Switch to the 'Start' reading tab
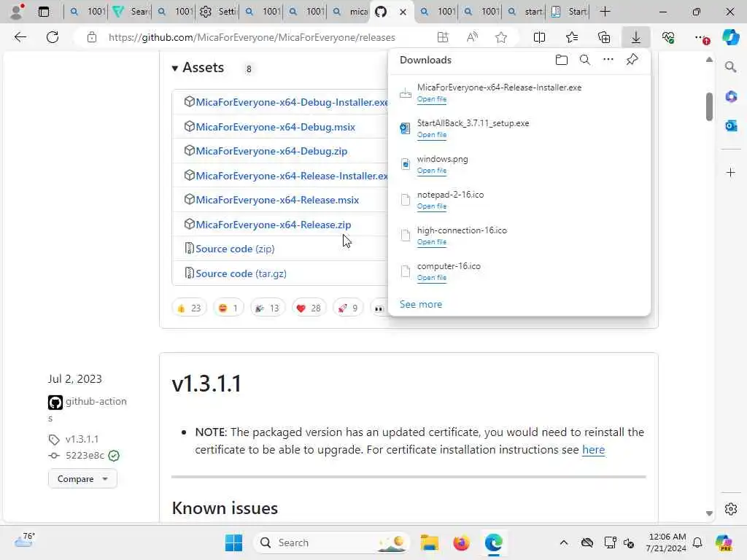This screenshot has height=560, width=747. click(569, 12)
